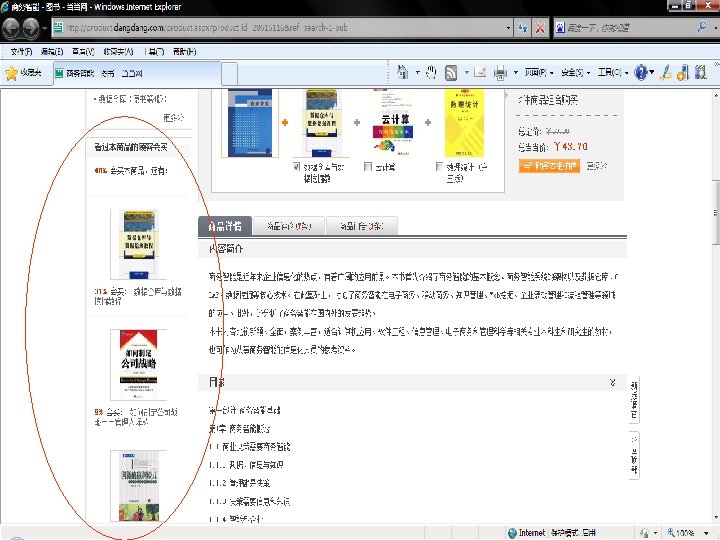Expand the Home button dropdown arrow
This screenshot has width=720, height=540.
point(417,73)
